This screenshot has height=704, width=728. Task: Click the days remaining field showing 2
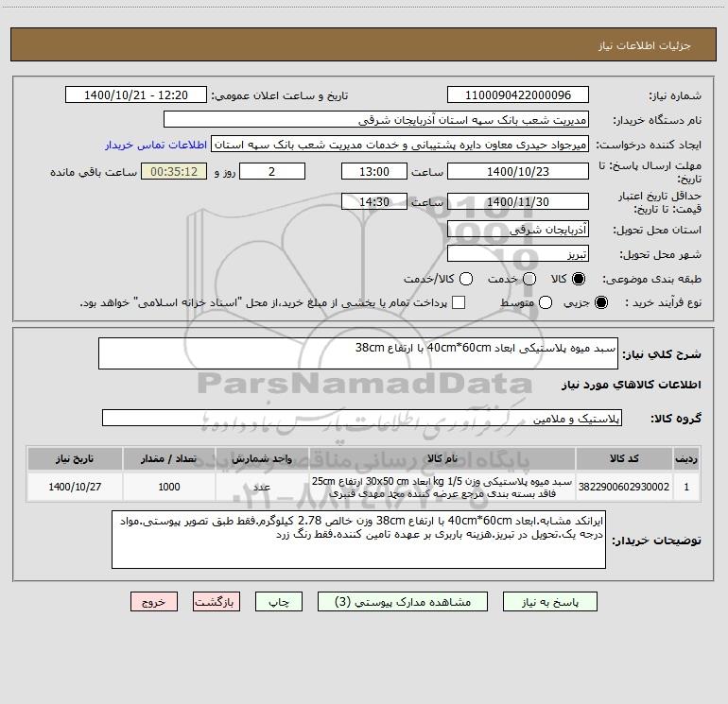(272, 171)
